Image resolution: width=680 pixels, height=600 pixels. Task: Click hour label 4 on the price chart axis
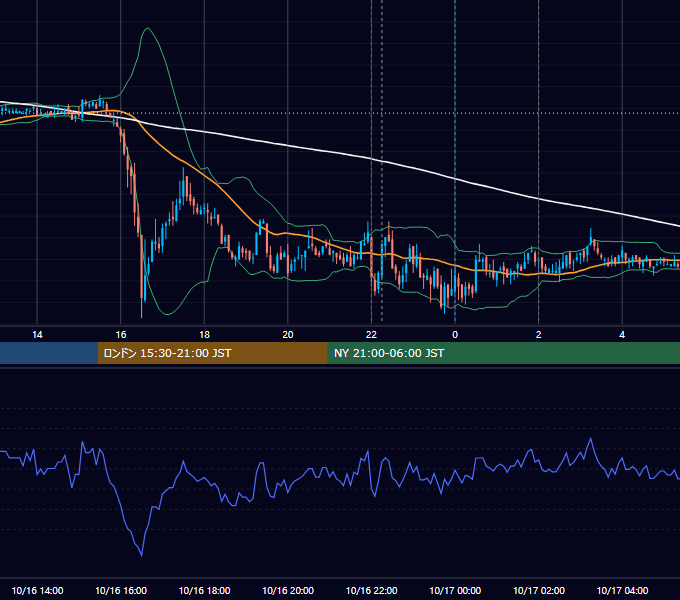click(x=622, y=335)
